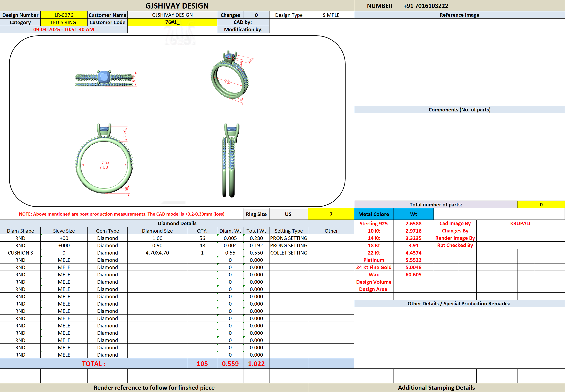Click Render reference to follow footer text

click(154, 388)
